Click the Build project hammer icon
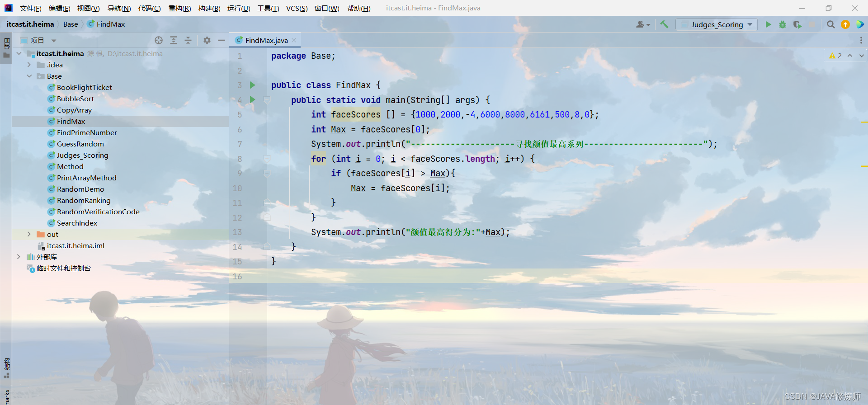 coord(664,24)
